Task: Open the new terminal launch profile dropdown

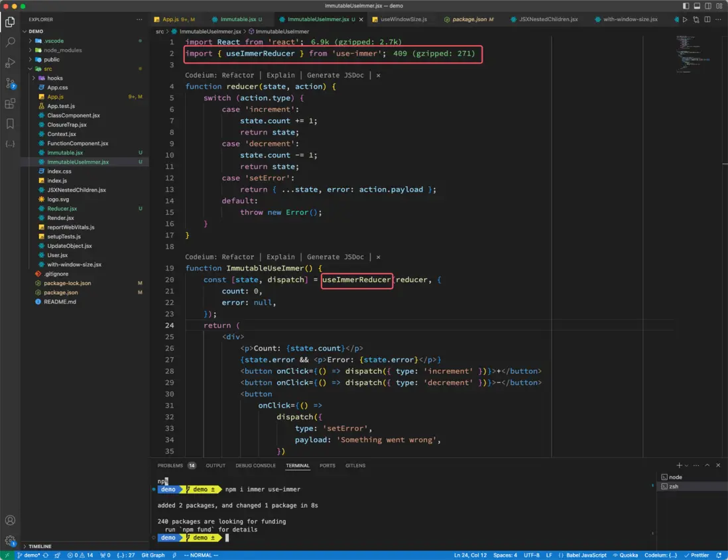Action: pos(686,466)
